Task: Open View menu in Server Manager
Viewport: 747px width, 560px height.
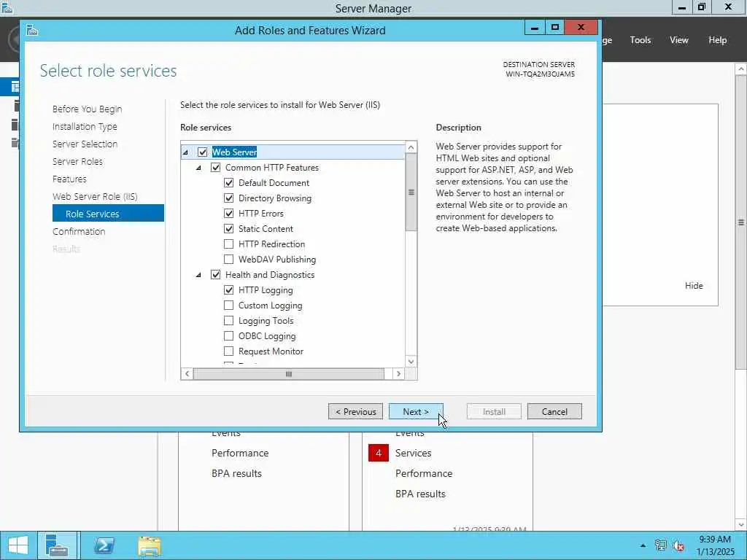Action: (679, 40)
